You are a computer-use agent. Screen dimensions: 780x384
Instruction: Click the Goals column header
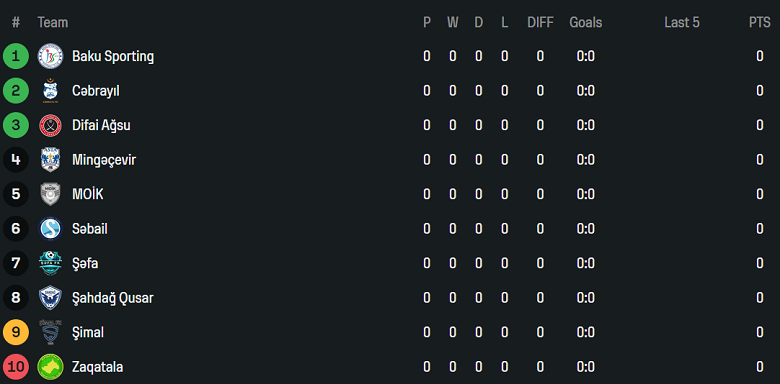585,22
